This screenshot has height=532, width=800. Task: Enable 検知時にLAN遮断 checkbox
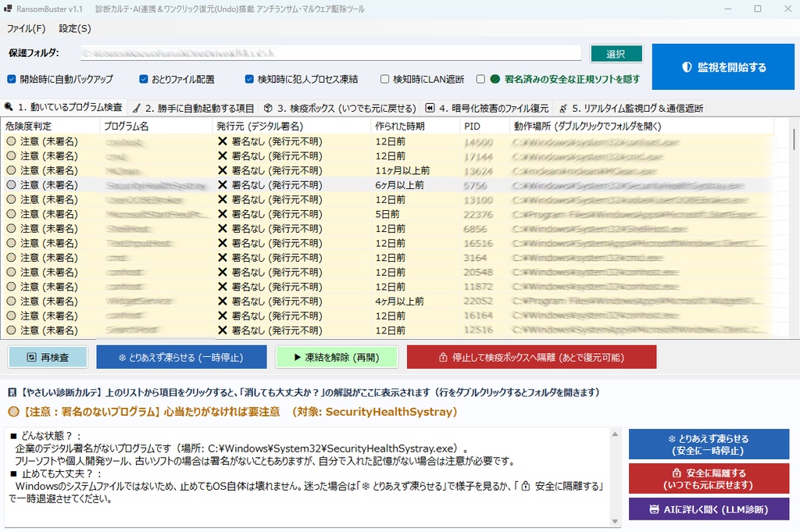(384, 79)
